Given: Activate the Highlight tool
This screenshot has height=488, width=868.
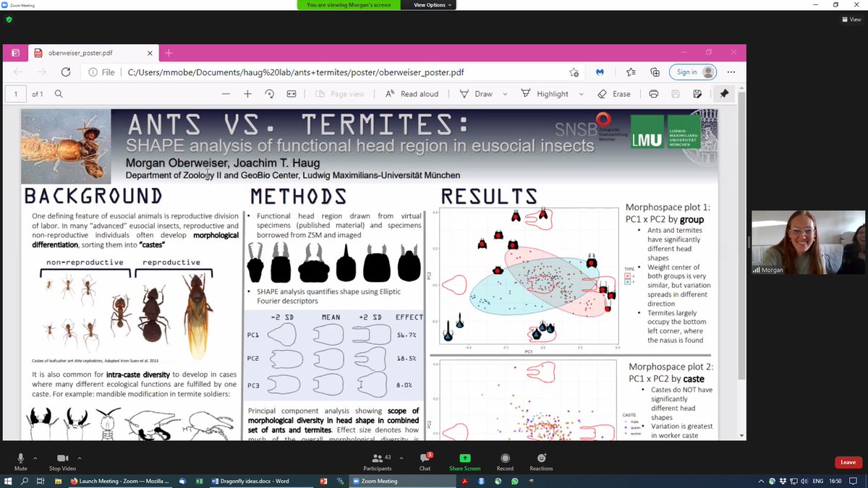Looking at the screenshot, I should [x=545, y=94].
